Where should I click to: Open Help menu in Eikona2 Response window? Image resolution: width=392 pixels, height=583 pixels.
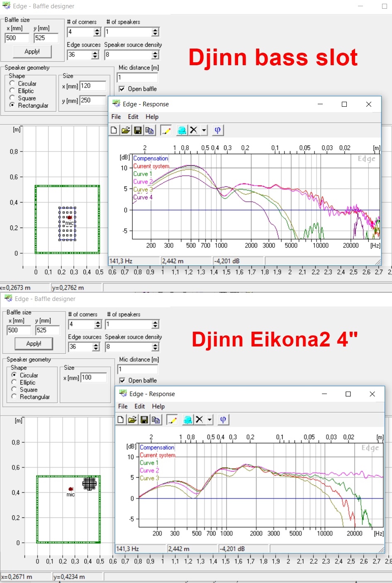[x=158, y=406]
